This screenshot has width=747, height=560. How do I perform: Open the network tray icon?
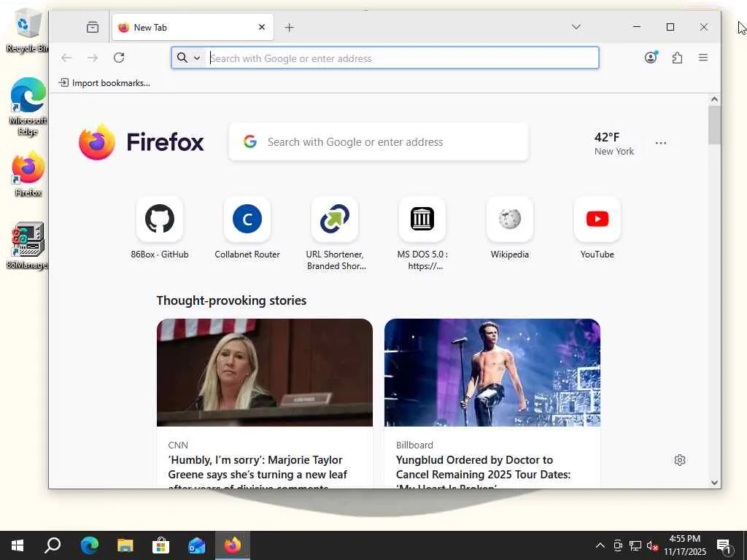point(635,545)
